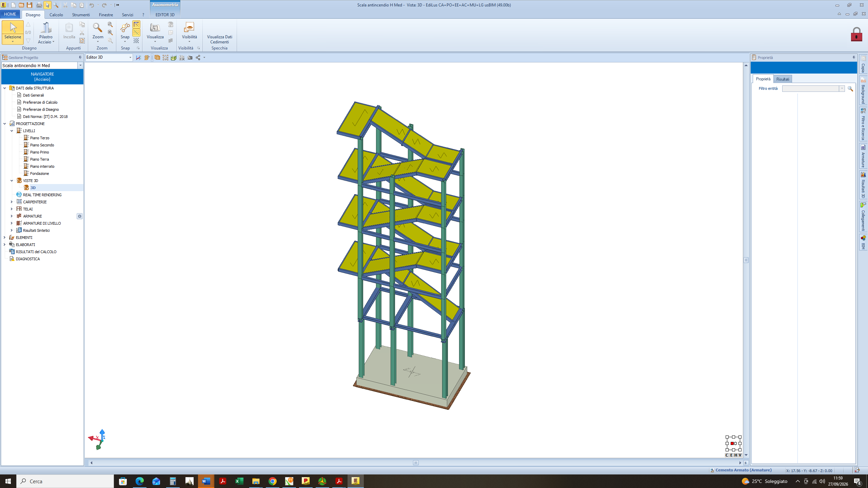Open the EDITOR 3D contextual tab
This screenshot has height=488, width=868.
click(165, 15)
